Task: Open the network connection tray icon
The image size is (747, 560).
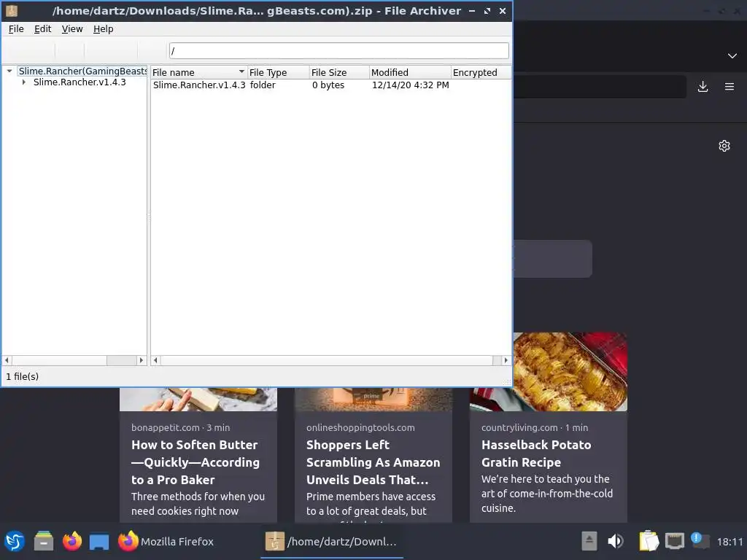Action: tap(675, 542)
